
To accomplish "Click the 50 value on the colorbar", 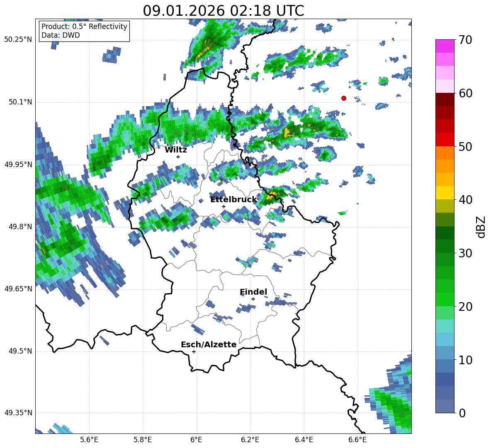I will click(x=465, y=146).
